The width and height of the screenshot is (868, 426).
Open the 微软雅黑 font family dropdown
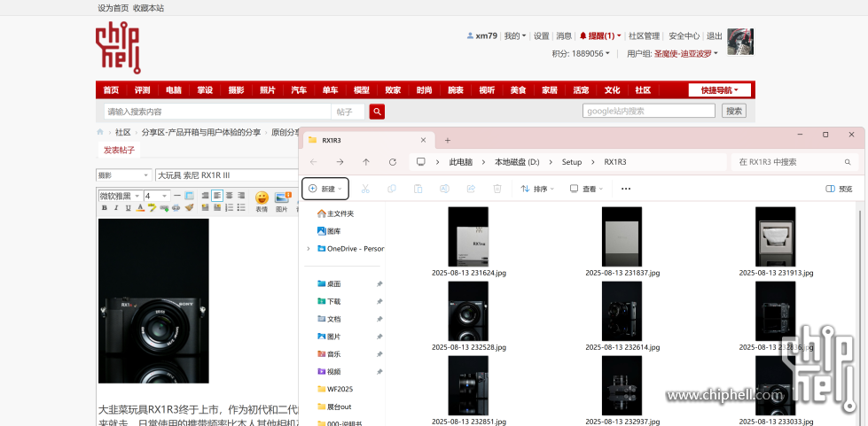coord(120,196)
